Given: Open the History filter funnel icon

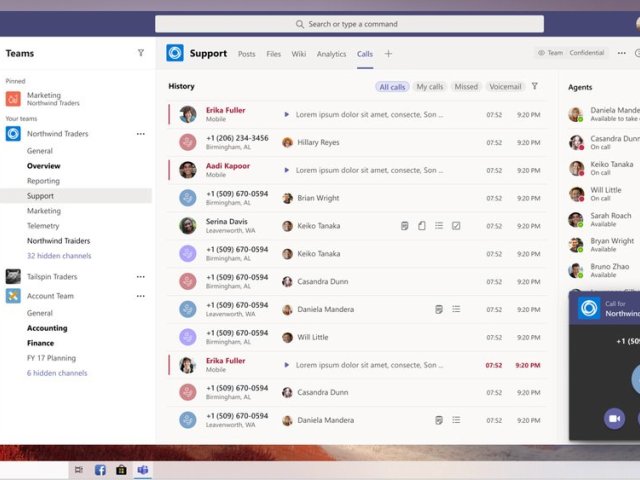Looking at the screenshot, I should (x=535, y=86).
